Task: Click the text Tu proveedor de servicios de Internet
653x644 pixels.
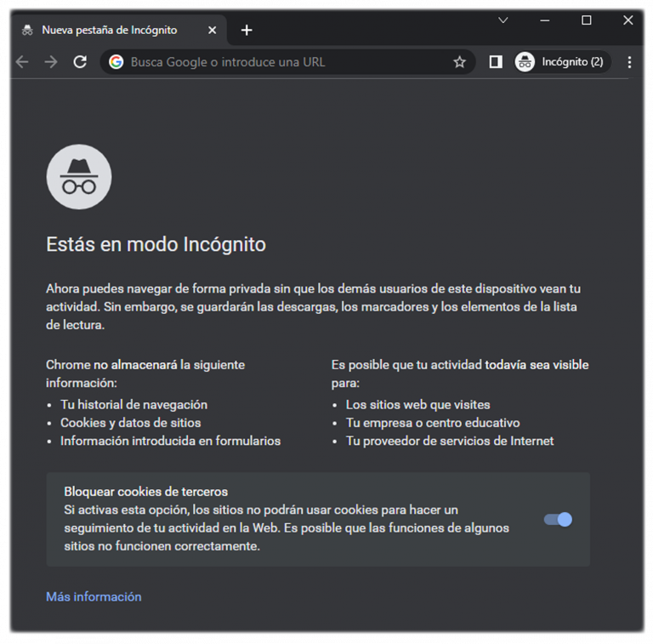Action: tap(450, 441)
